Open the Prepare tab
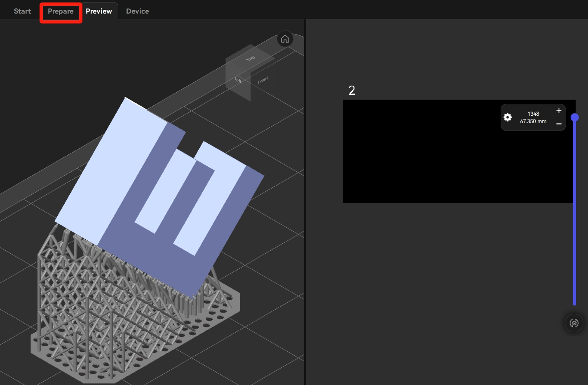Image resolution: width=588 pixels, height=385 pixels. coord(61,11)
